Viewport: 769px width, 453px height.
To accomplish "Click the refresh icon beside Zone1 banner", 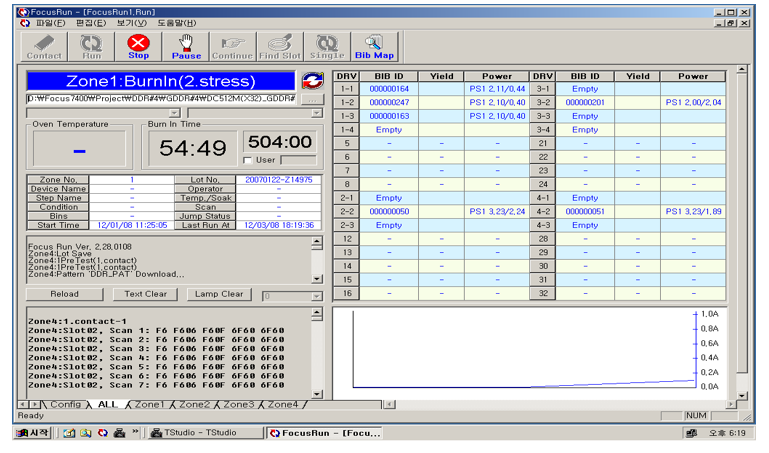I will tap(312, 81).
